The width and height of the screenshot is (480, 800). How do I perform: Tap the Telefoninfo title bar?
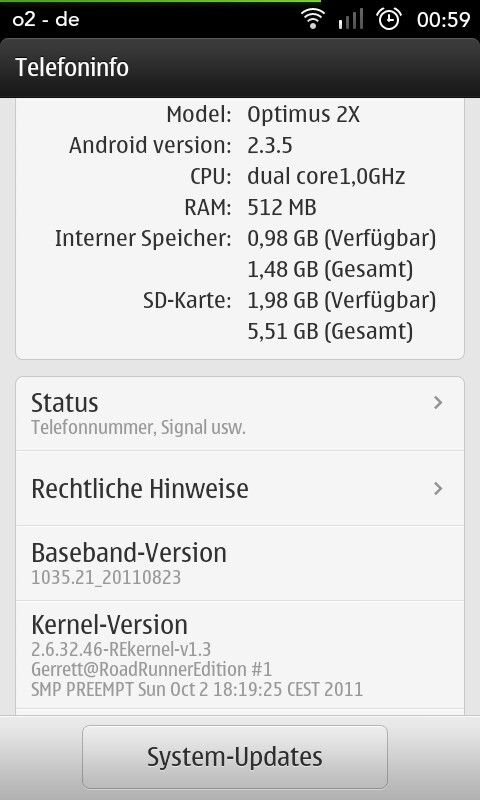pyautogui.click(x=240, y=67)
